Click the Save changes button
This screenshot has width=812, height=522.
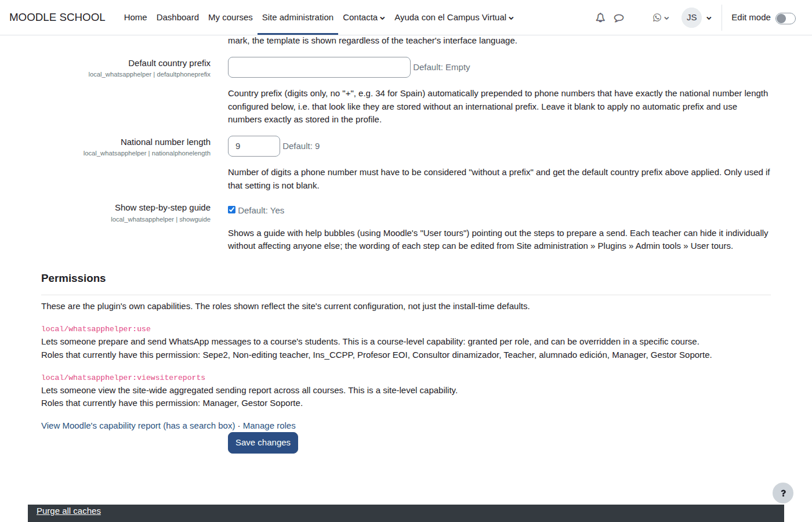tap(263, 443)
